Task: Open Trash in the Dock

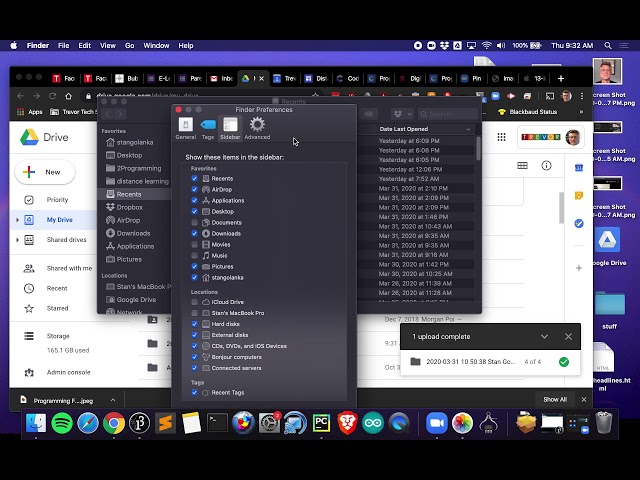Action: click(x=603, y=423)
